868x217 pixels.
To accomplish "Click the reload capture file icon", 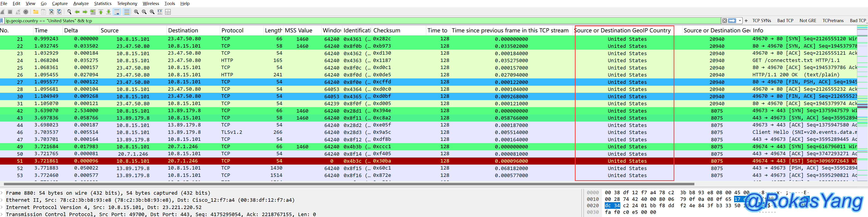I will pyautogui.click(x=59, y=12).
